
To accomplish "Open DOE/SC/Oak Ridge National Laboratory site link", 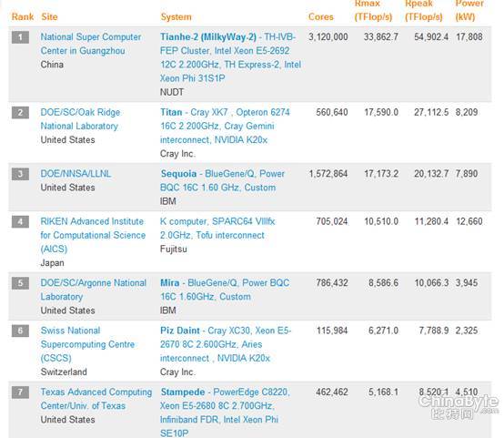I will (x=80, y=119).
